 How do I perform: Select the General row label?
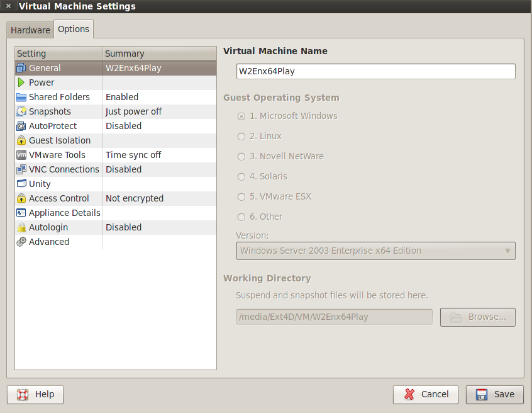pos(45,68)
